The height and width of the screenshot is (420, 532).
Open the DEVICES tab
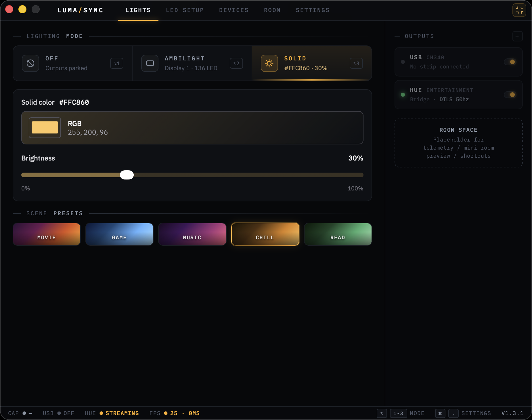(234, 10)
